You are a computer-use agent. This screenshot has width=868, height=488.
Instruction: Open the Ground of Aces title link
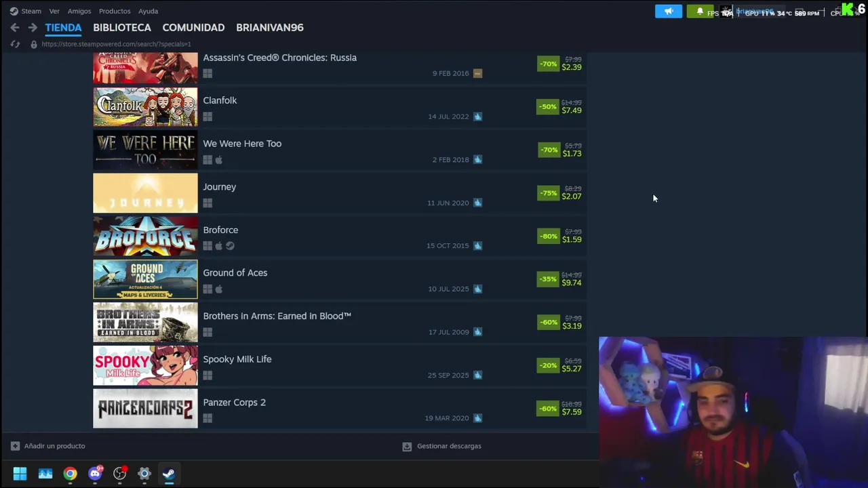coord(235,273)
